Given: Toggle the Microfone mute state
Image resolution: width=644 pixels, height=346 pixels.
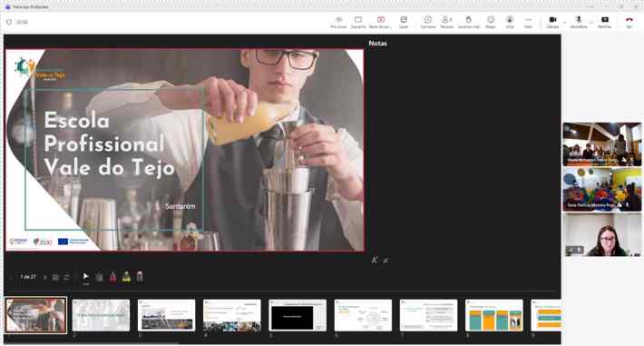Looking at the screenshot, I should pos(579,22).
